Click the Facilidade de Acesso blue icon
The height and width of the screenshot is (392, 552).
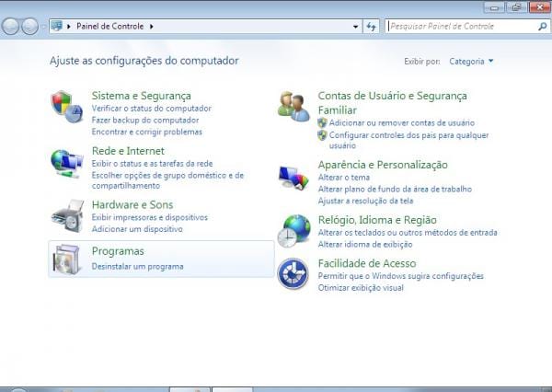293,273
